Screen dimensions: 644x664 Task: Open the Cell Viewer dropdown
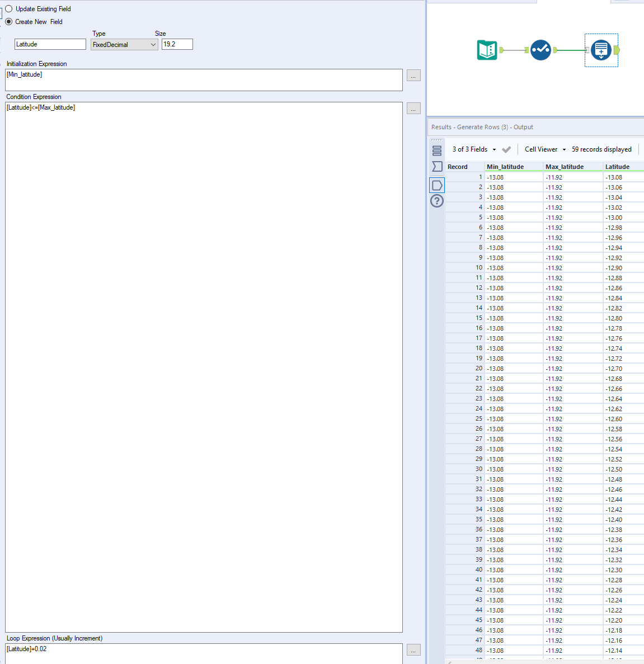[x=544, y=149]
